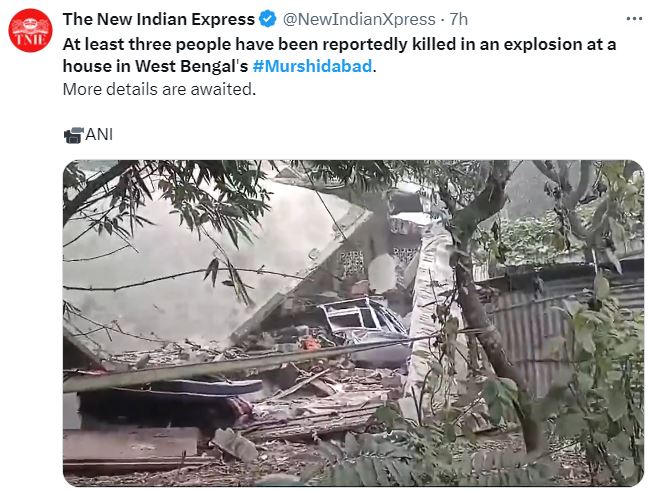Click the video camera emoji icon

click(x=74, y=135)
